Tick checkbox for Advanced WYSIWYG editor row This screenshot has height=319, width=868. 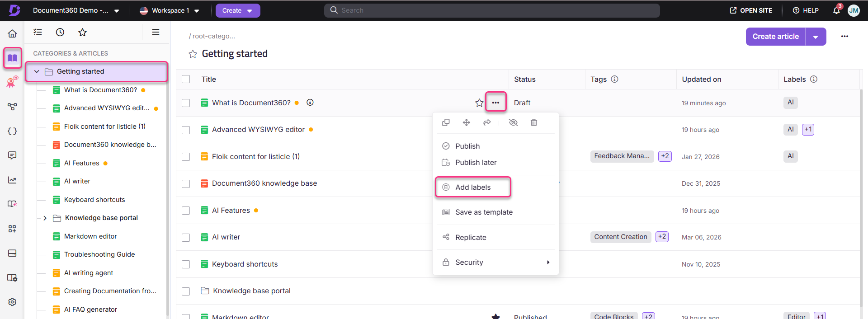click(186, 130)
